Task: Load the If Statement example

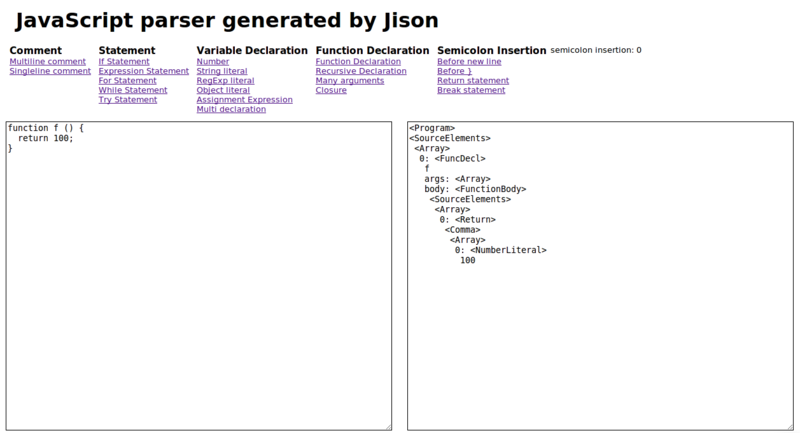Action: click(x=124, y=62)
